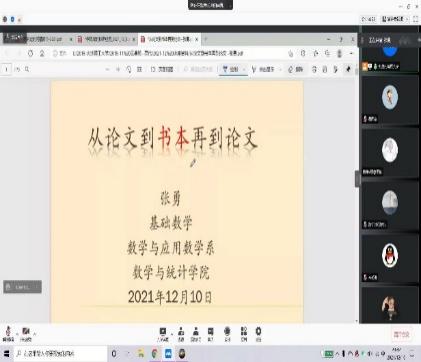
Task: Click the Windows taskbar search box
Action: 60,353
